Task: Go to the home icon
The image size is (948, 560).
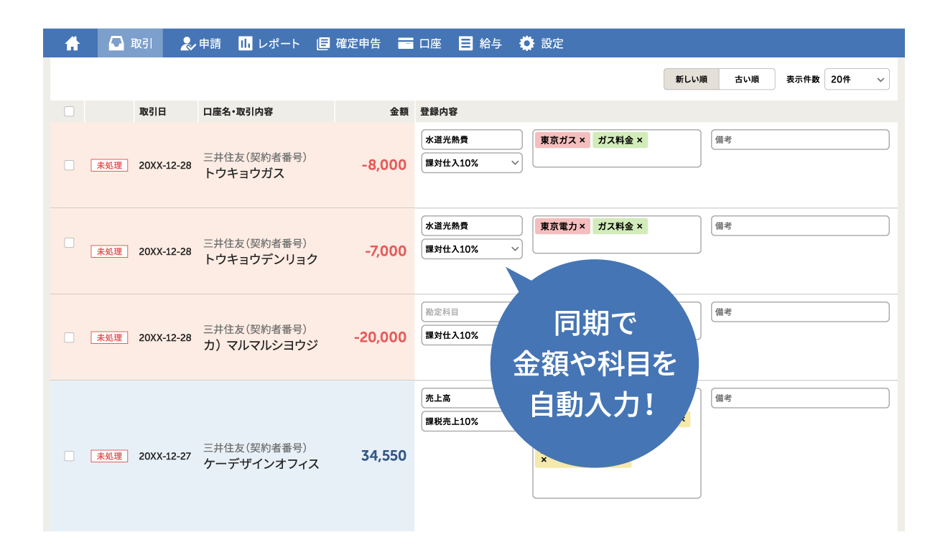Action: pos(72,43)
